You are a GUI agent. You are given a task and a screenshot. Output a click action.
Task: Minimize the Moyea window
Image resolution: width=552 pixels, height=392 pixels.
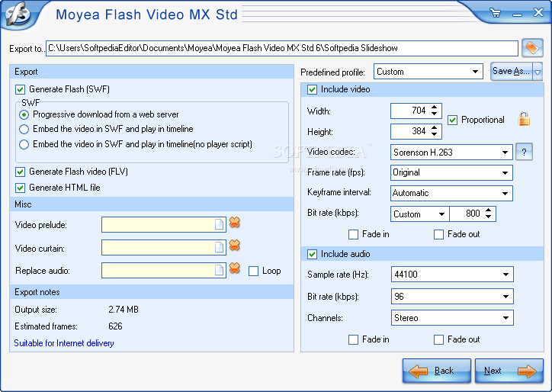click(517, 14)
